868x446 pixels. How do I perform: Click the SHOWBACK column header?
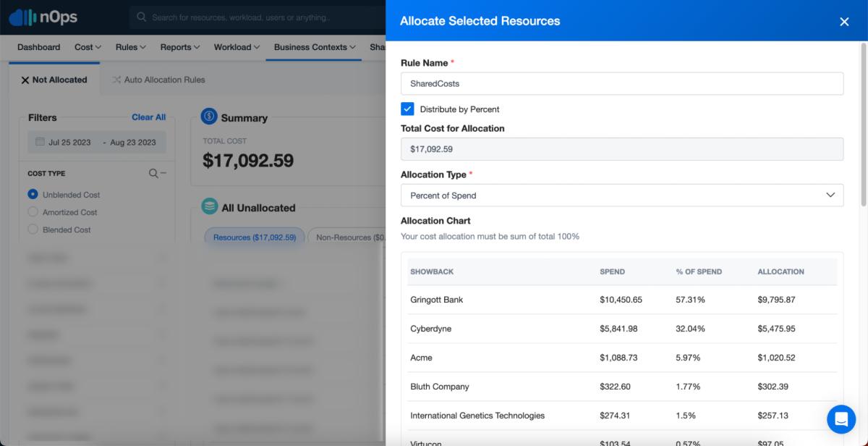(x=432, y=272)
